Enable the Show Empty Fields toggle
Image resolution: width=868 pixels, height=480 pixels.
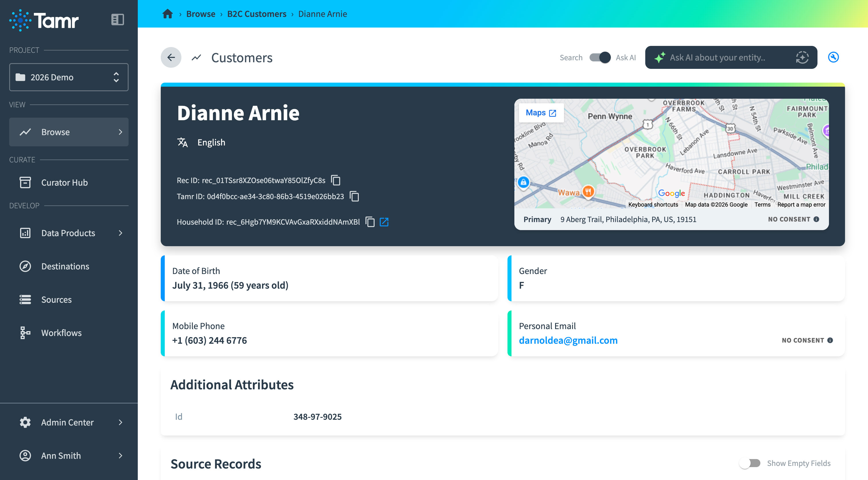pyautogui.click(x=750, y=463)
